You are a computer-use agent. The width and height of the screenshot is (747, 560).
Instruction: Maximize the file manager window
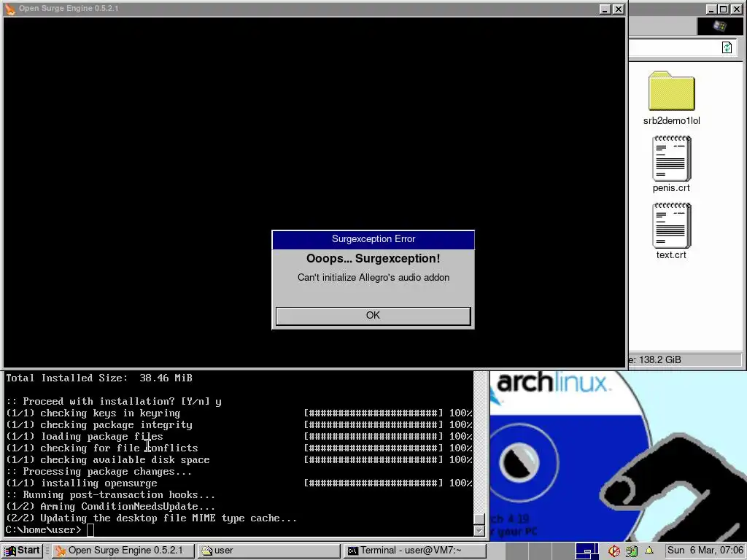(x=724, y=9)
